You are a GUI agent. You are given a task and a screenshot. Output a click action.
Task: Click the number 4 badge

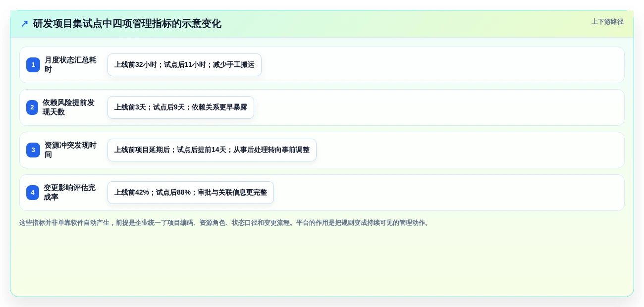(33, 193)
